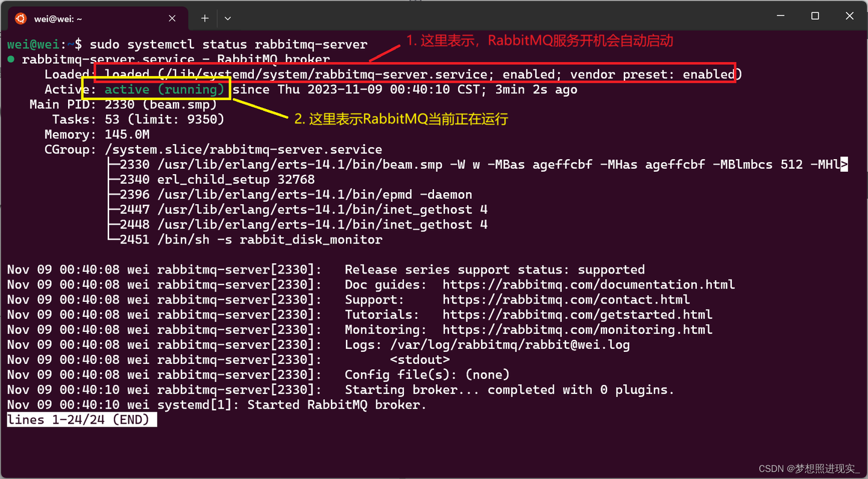Viewport: 868px width, 479px height.
Task: Expand the new tab profile dropdown
Action: point(227,18)
